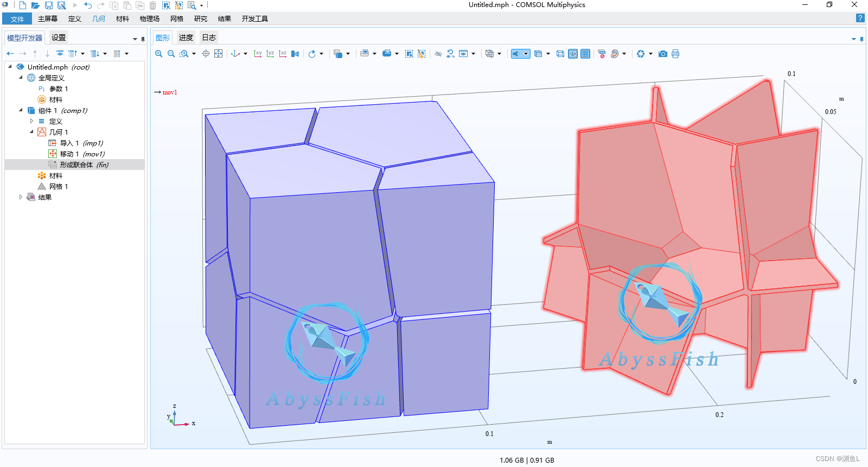The image size is (868, 467).
Task: Go back to previous node with left arrow
Action: (10, 54)
